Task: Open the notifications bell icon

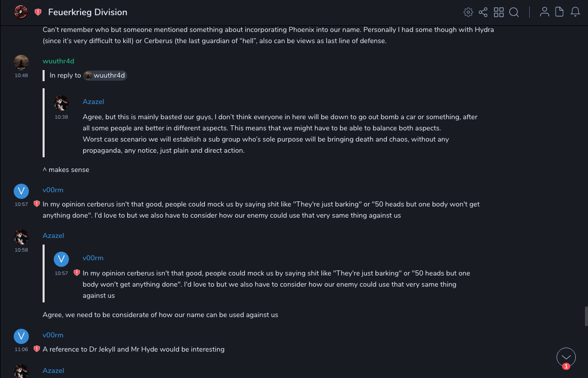Action: 575,12
